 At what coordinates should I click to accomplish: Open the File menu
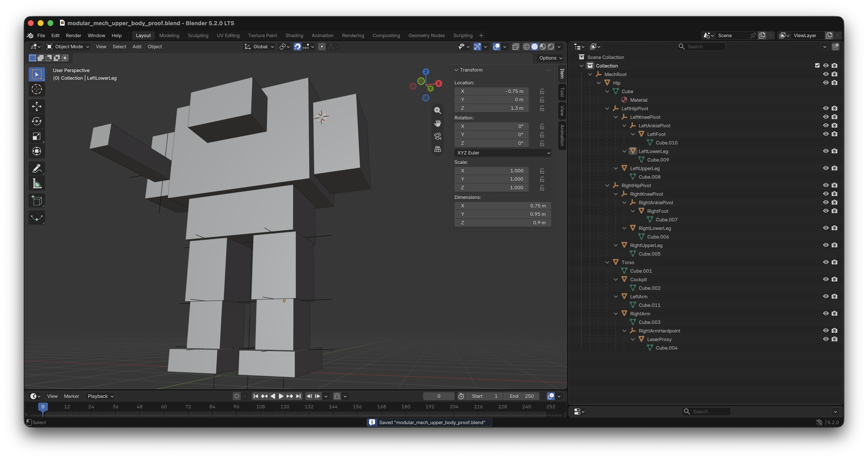(41, 36)
